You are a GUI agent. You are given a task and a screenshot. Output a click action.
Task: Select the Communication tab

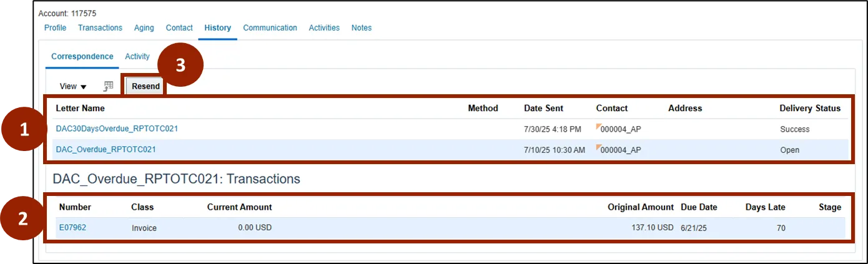click(x=270, y=27)
